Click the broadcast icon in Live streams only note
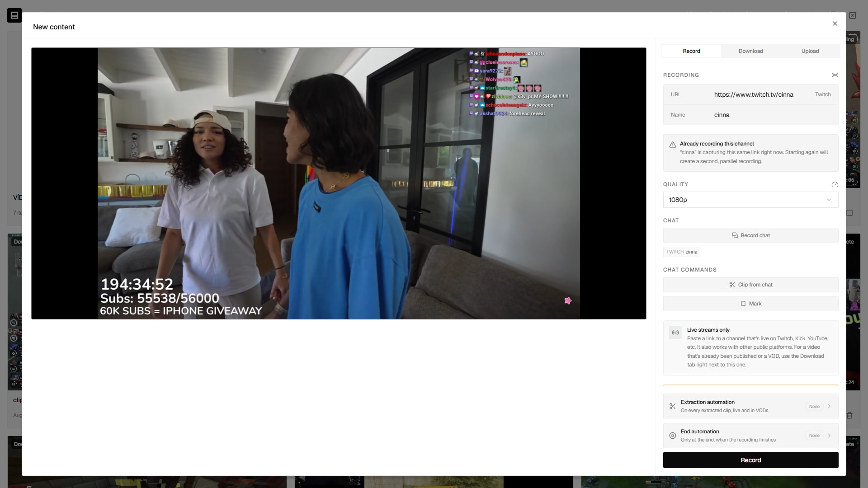This screenshot has width=868, height=488. pyautogui.click(x=675, y=333)
